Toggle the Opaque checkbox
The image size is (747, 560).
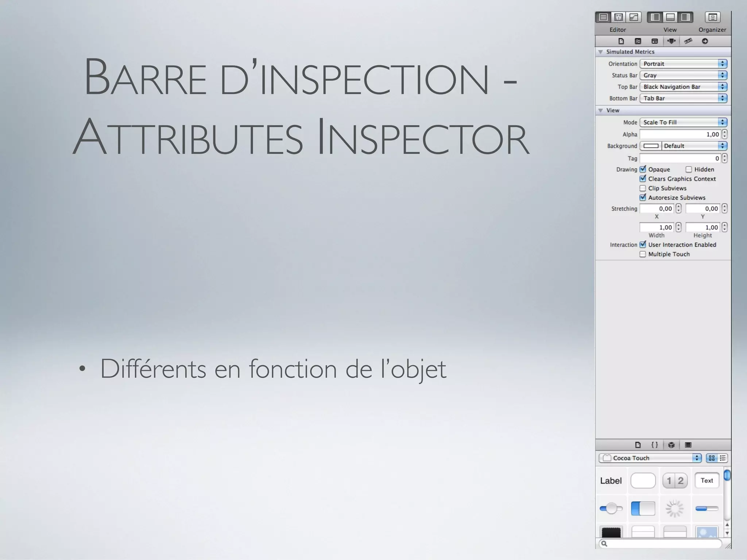(x=643, y=169)
